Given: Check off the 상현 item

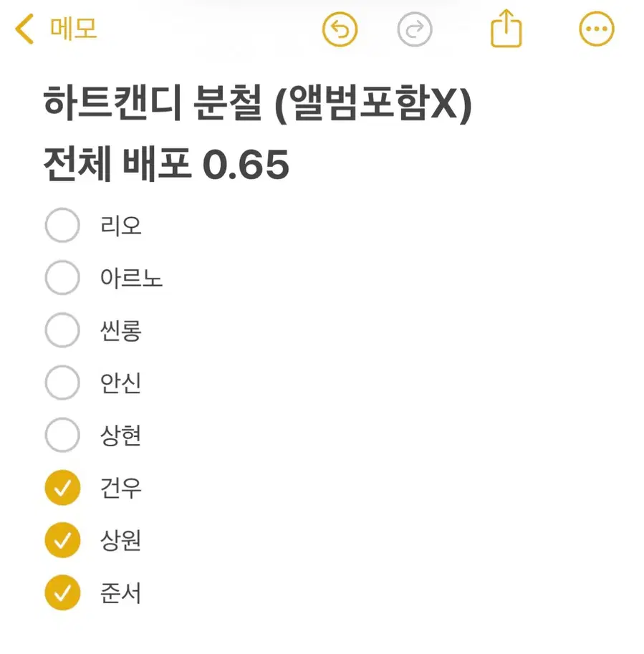Looking at the screenshot, I should (62, 435).
